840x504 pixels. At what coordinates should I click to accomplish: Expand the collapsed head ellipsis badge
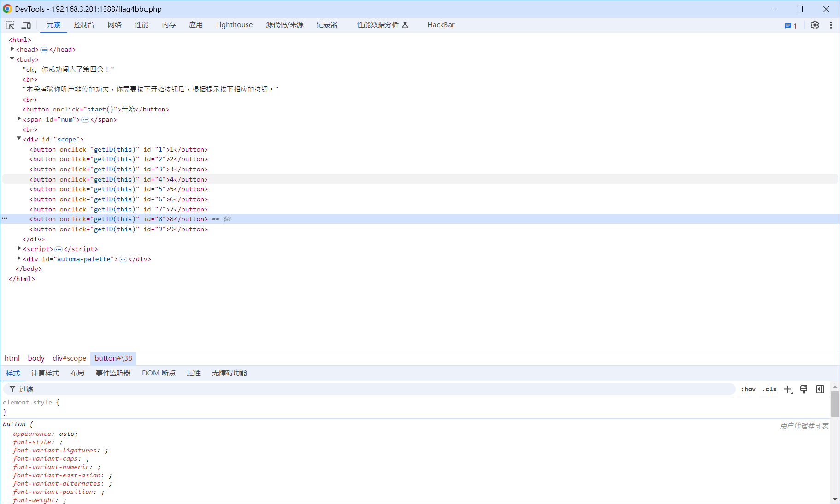pyautogui.click(x=44, y=50)
